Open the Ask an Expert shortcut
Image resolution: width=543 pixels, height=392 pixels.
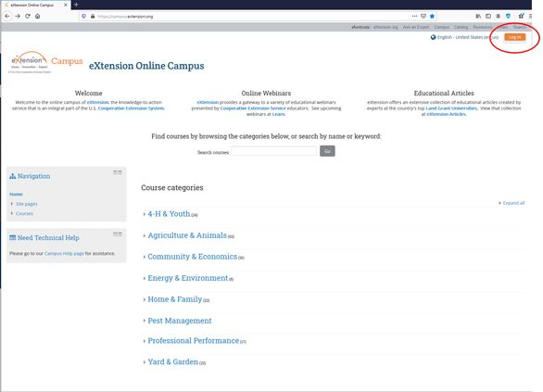[x=415, y=27]
